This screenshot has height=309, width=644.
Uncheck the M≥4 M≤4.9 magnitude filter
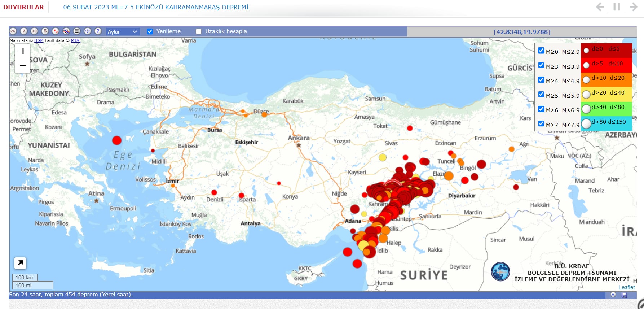tap(541, 80)
